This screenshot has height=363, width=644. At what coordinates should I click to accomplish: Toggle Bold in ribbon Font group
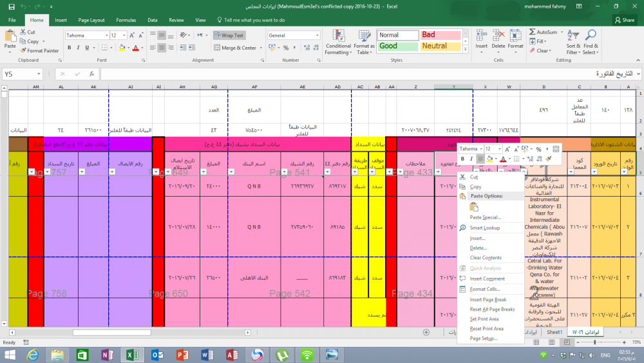69,48
